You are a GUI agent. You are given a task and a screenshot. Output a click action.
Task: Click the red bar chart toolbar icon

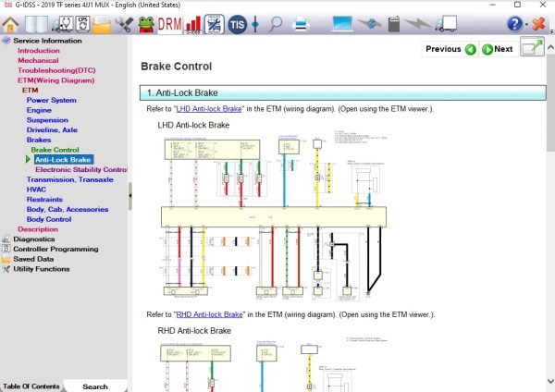193,25
